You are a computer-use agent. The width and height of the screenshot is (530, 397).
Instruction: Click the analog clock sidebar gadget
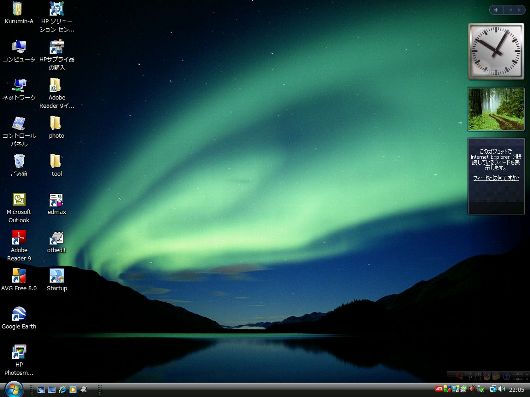click(496, 51)
